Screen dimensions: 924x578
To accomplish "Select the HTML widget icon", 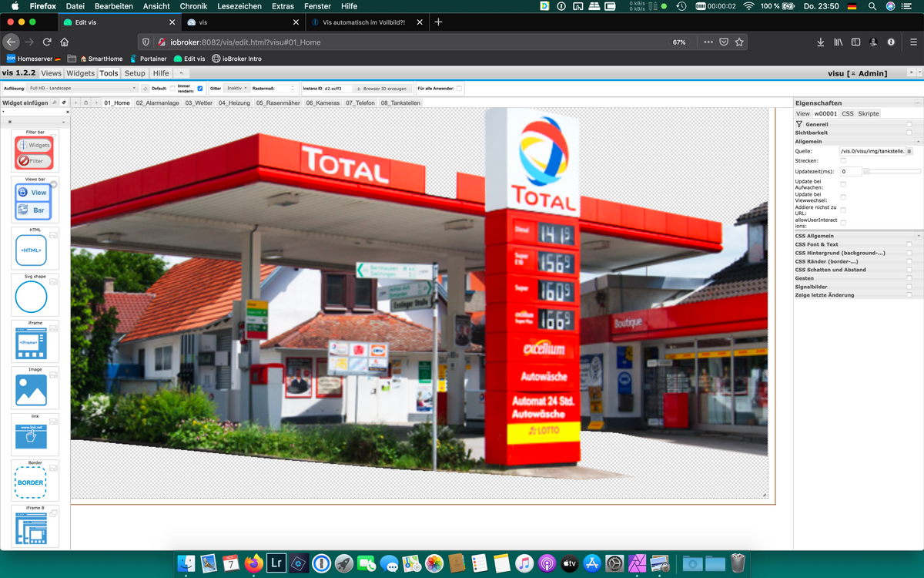I will 31,250.
